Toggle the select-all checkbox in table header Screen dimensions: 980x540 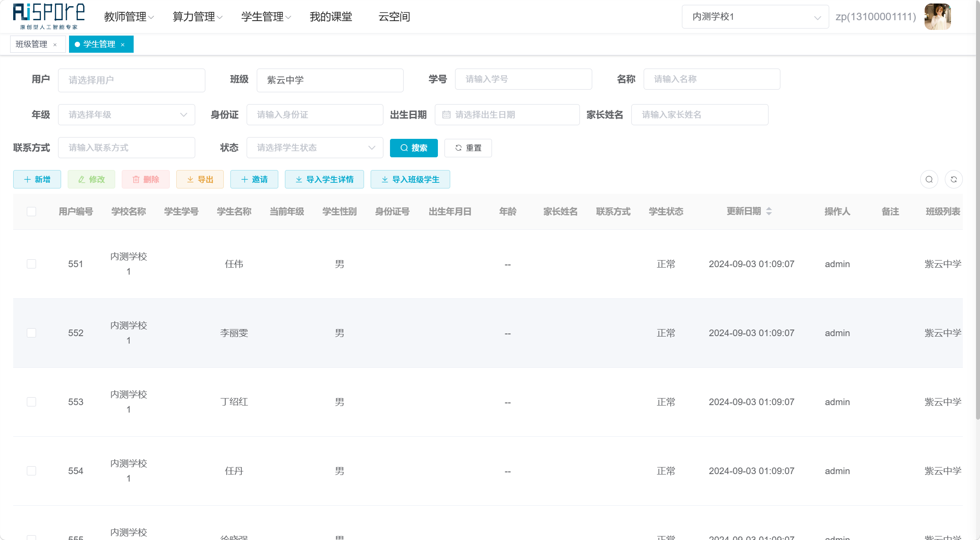(x=31, y=211)
